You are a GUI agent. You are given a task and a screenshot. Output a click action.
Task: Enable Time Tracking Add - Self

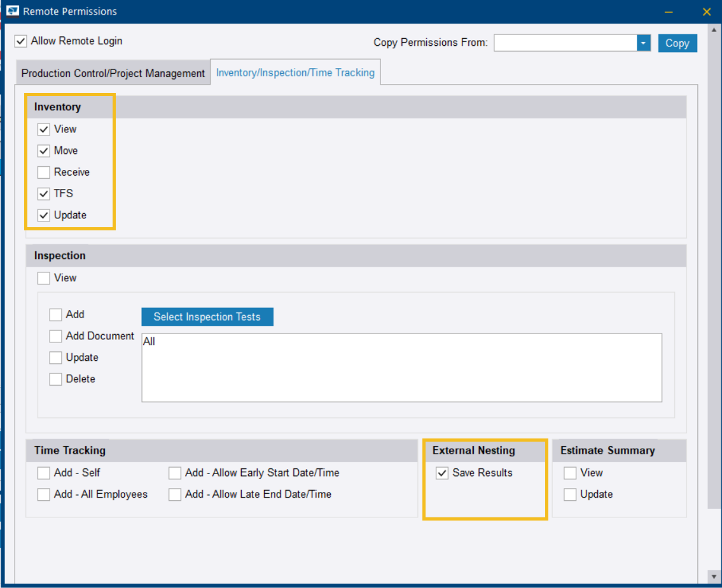click(44, 473)
